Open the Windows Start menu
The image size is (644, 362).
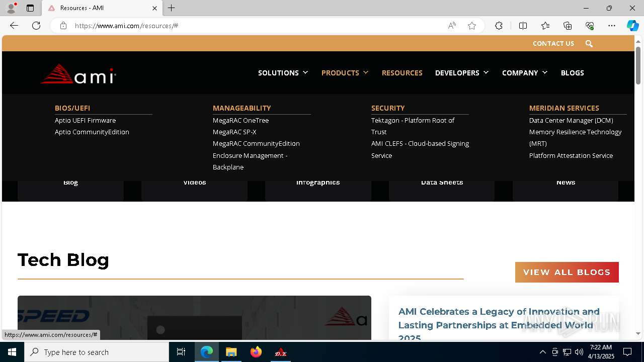point(12,352)
